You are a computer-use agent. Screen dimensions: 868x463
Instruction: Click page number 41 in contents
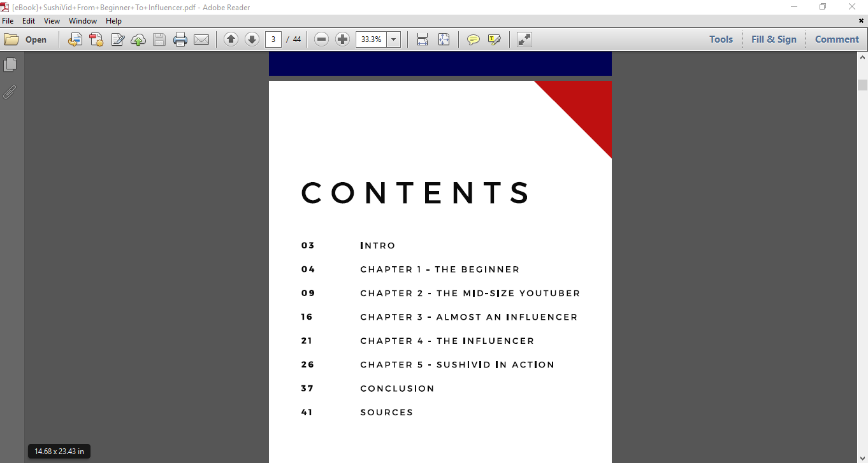307,413
